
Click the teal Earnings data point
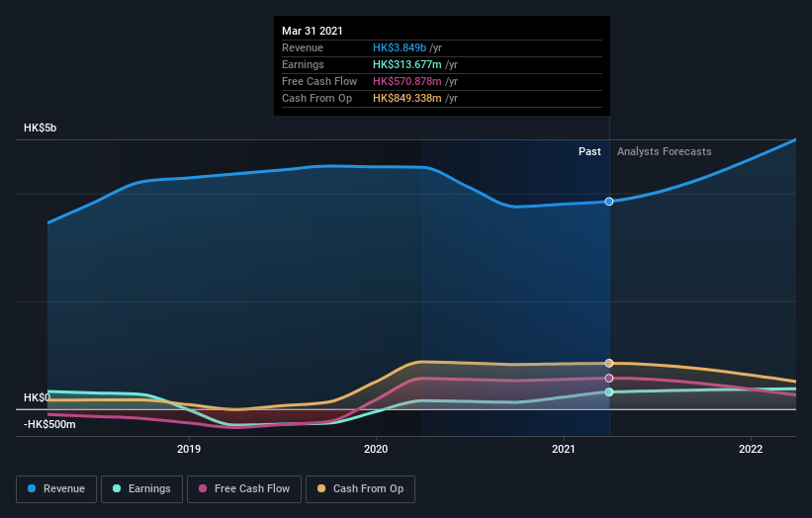tap(609, 391)
